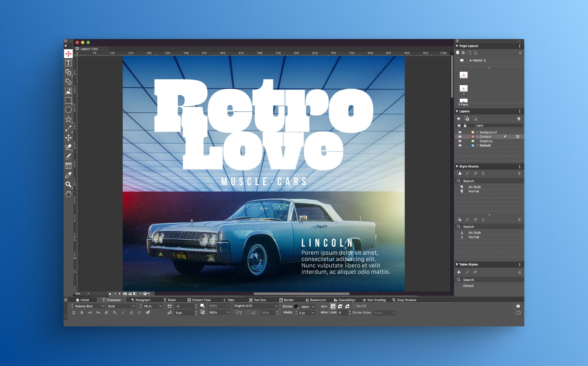Pick the Table tool

click(x=68, y=165)
